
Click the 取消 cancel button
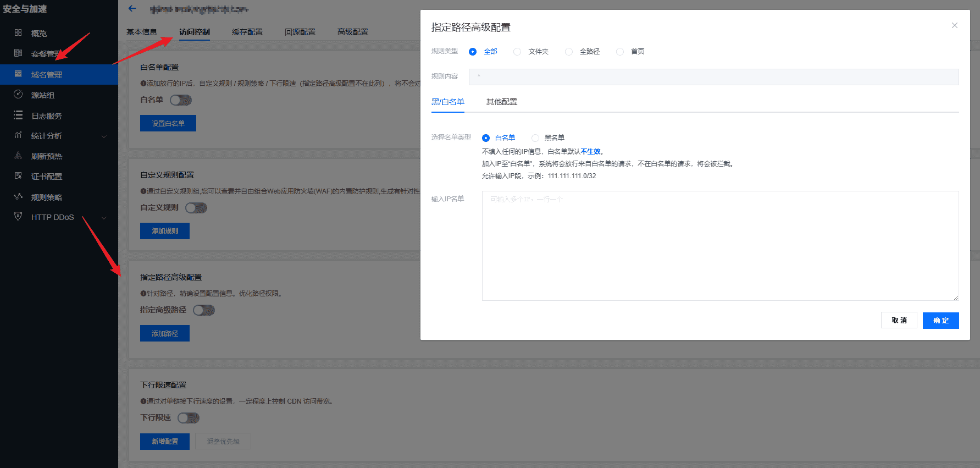[899, 320]
